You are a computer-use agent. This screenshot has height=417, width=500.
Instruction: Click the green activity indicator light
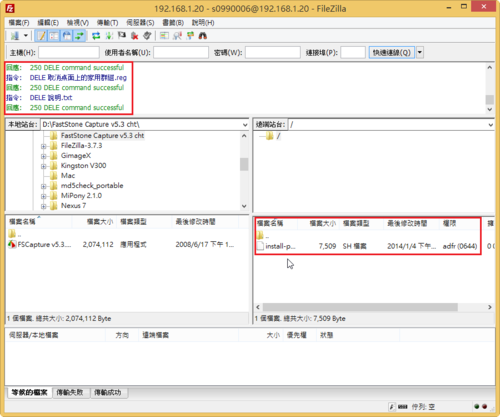[477, 406]
